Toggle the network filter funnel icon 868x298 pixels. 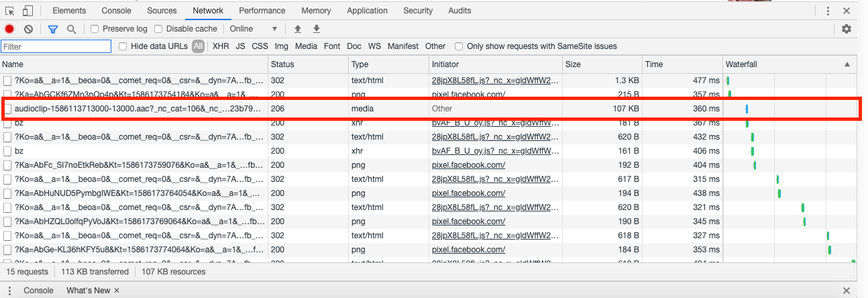[x=53, y=29]
